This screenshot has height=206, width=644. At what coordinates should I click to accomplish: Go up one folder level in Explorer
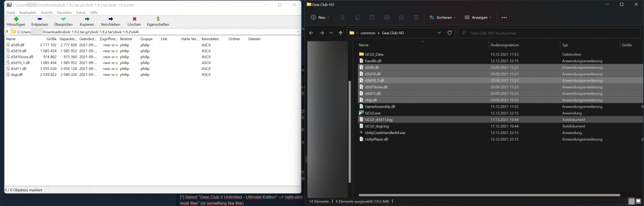341,33
